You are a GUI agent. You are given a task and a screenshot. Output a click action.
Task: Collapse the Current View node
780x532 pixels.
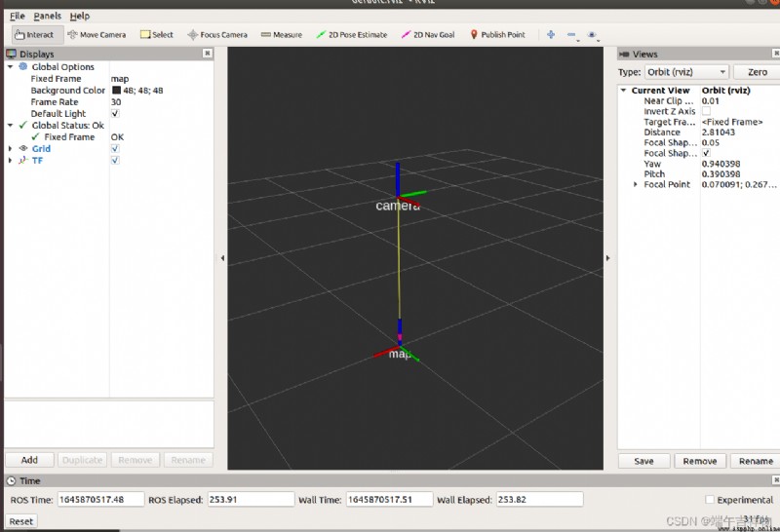[x=623, y=90]
